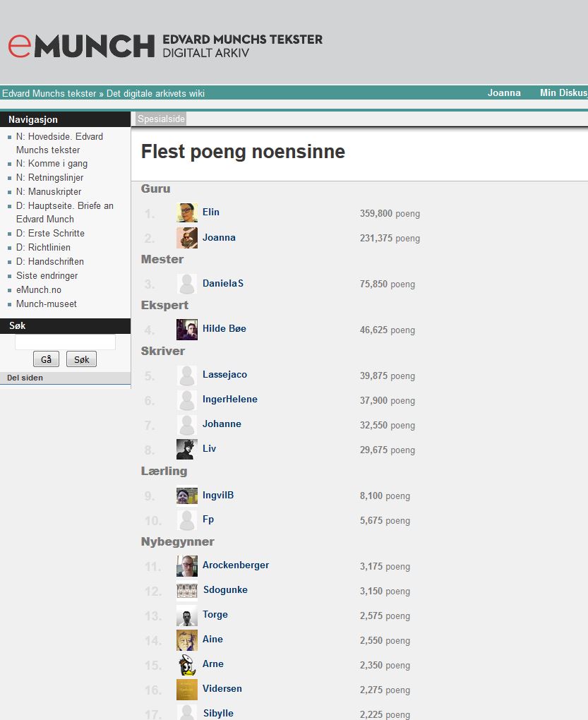Open Vidersen's golden avatar
Screen dimensions: 588x720
coord(187,690)
